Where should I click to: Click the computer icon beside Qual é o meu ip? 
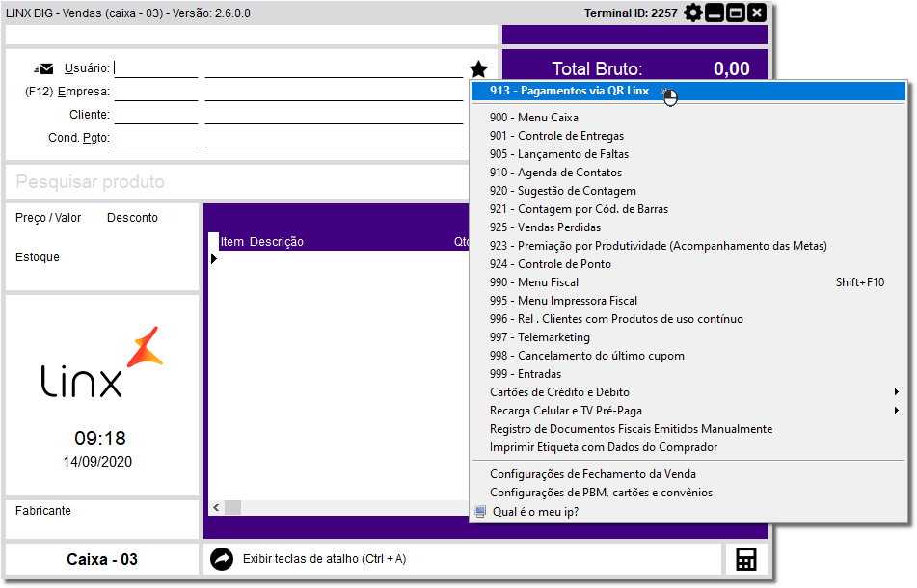[480, 512]
